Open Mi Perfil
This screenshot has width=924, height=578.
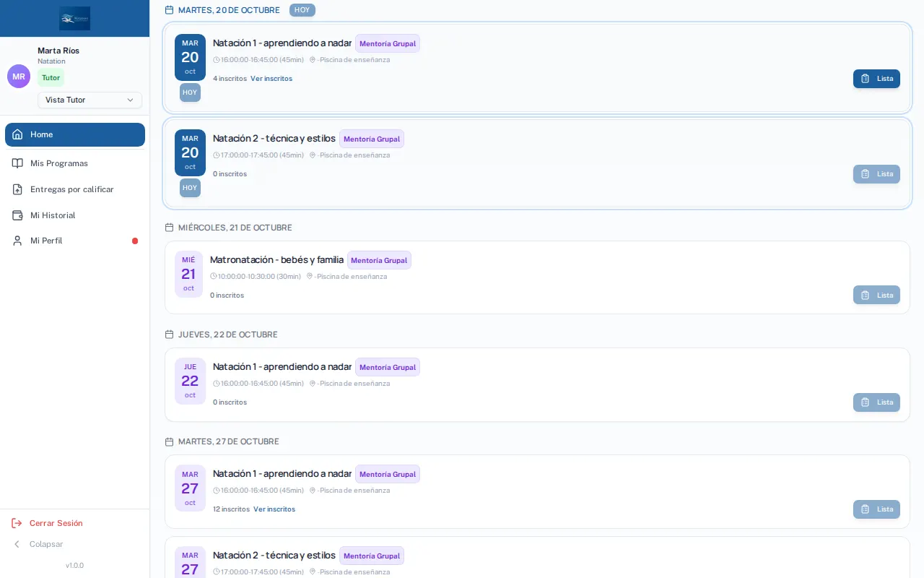tap(75, 241)
